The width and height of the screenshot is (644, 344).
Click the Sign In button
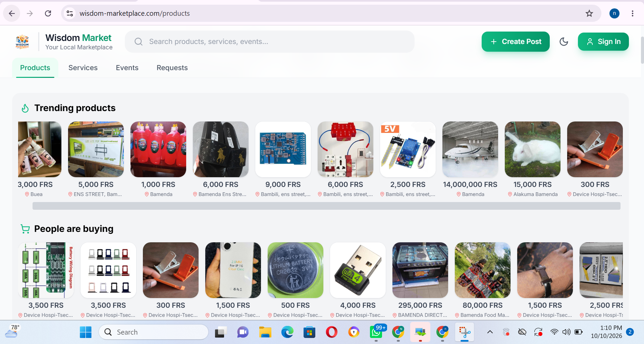(603, 42)
